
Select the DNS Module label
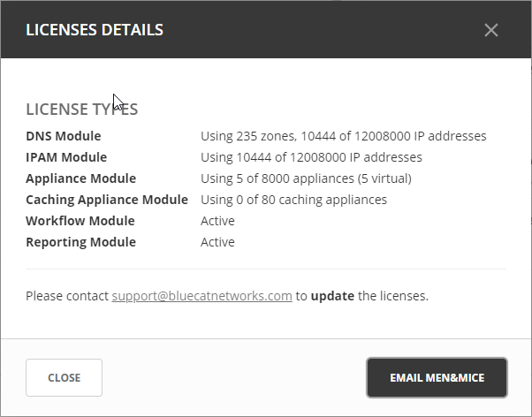coord(64,136)
